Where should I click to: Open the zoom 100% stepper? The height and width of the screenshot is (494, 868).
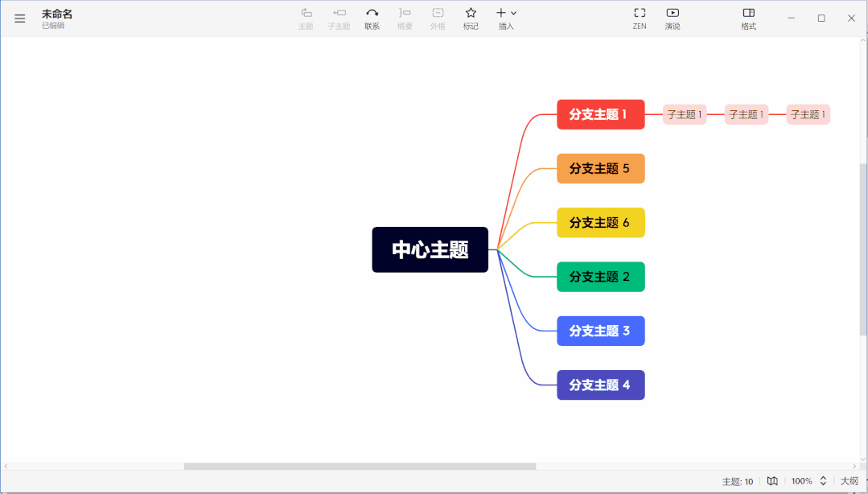823,481
